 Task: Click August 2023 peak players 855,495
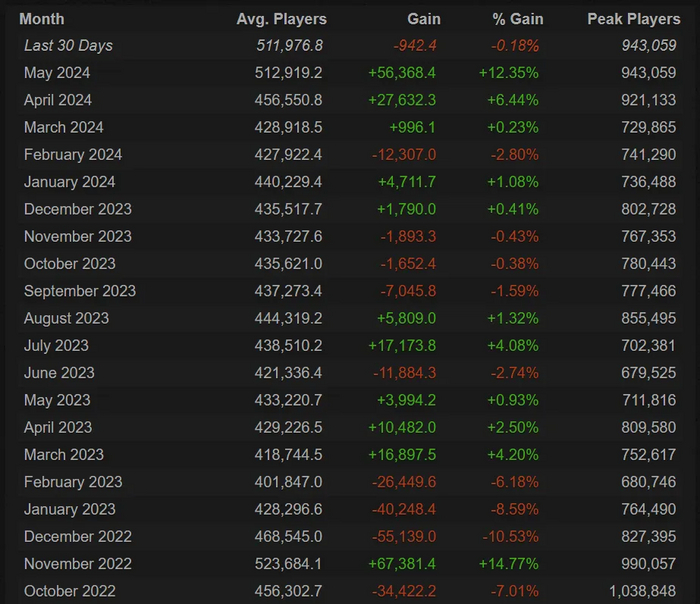click(x=642, y=318)
